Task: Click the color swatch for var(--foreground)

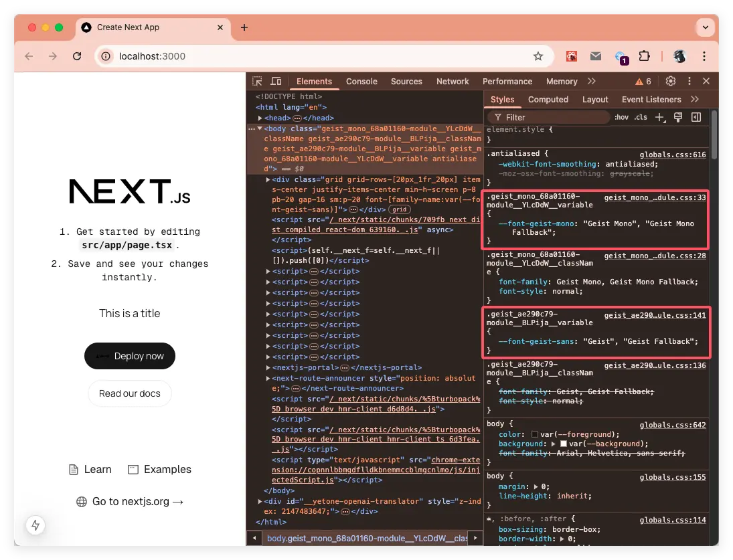Action: [535, 434]
